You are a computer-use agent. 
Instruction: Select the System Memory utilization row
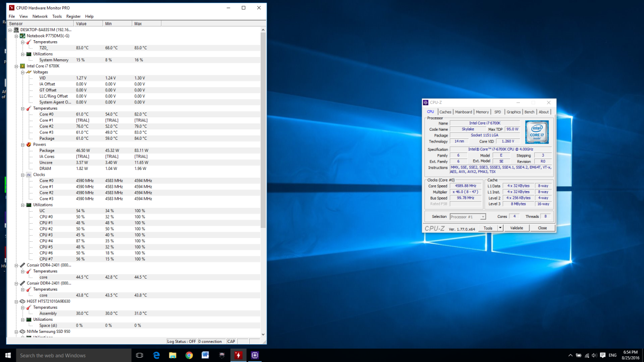tap(134, 60)
